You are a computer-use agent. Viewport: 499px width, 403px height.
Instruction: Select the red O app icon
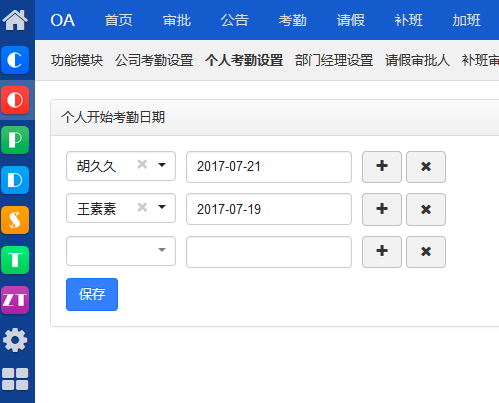click(15, 100)
